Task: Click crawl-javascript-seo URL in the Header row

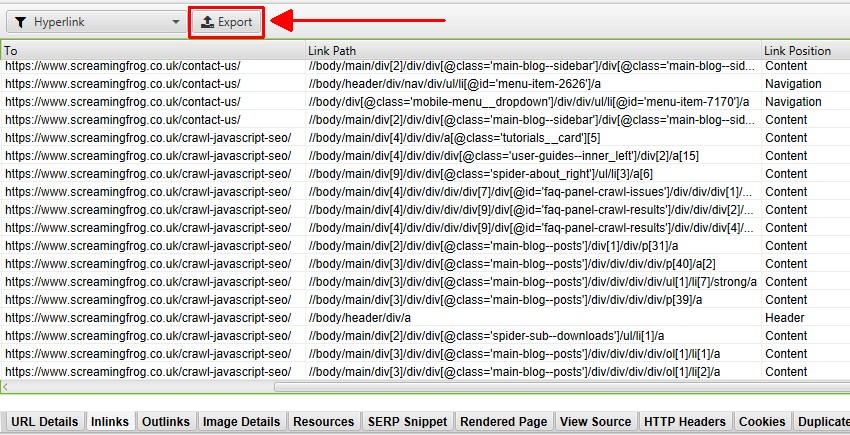Action: pos(148,317)
